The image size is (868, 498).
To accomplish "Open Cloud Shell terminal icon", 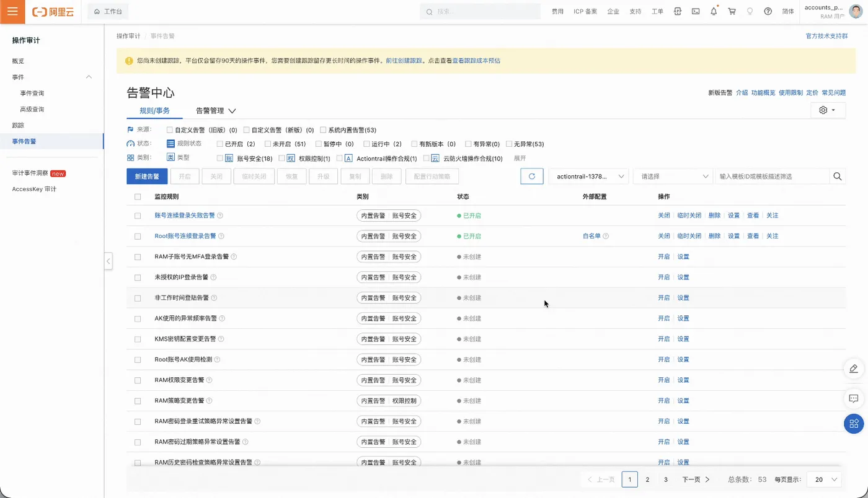I will (x=696, y=11).
